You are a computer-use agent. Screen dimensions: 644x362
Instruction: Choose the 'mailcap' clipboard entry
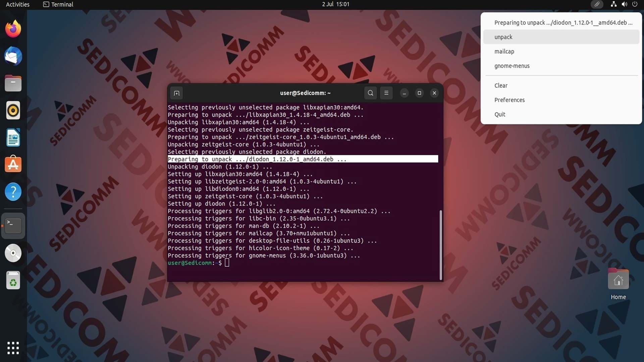coord(561,51)
